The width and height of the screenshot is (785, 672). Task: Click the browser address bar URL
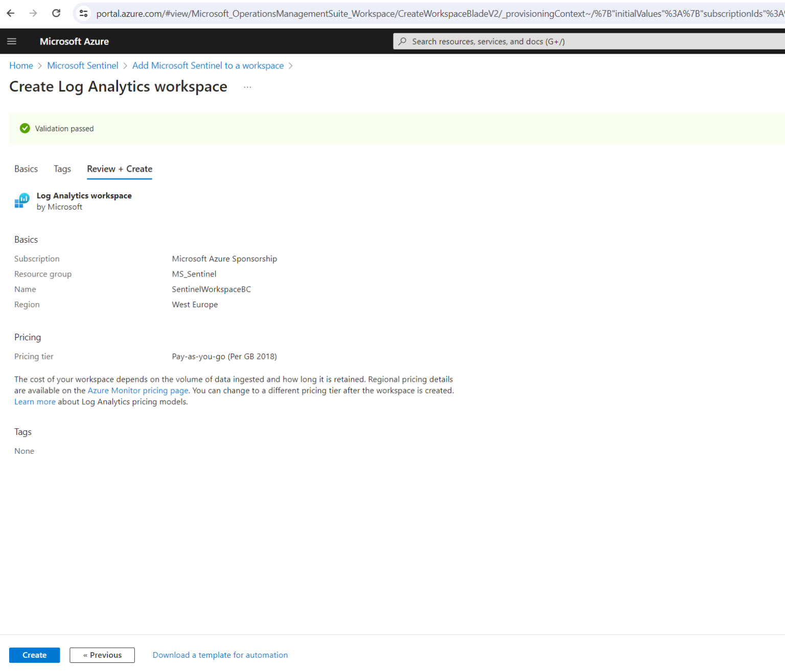point(440,13)
